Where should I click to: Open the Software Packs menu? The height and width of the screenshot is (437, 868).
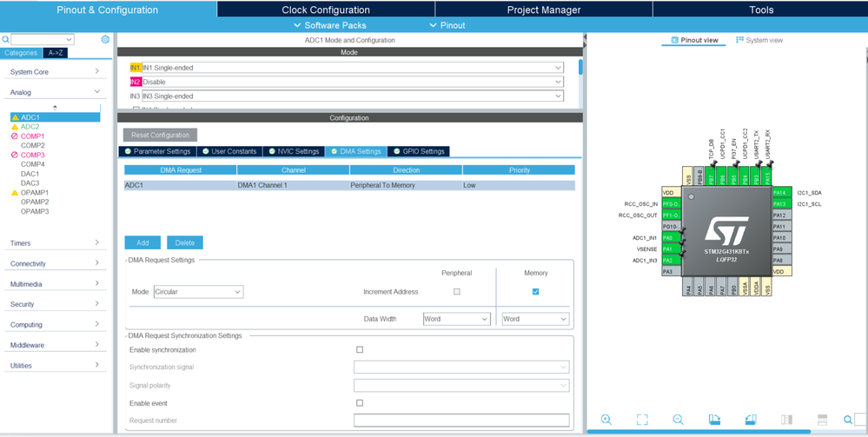click(329, 25)
